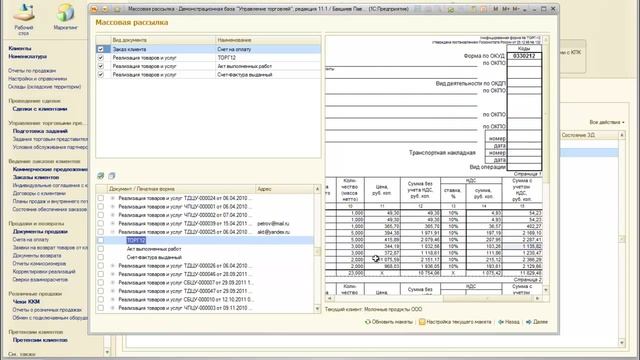Uncheck the checkbox for the Акт выполненных работ type row
Image resolution: width=640 pixels, height=360 pixels.
point(100,66)
